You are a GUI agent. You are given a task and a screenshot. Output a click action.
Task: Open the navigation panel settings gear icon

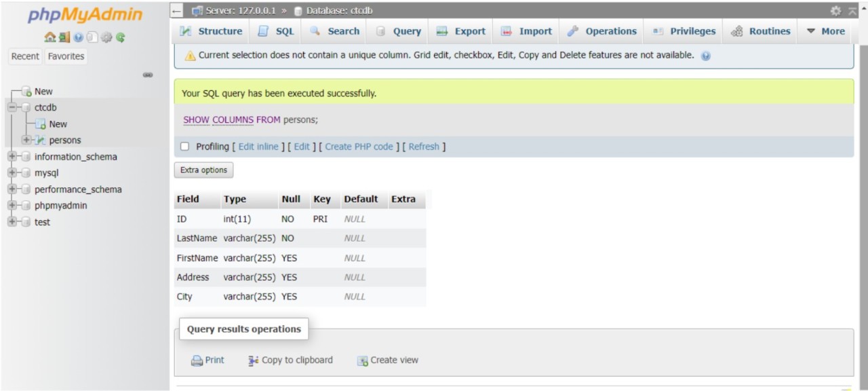click(106, 38)
